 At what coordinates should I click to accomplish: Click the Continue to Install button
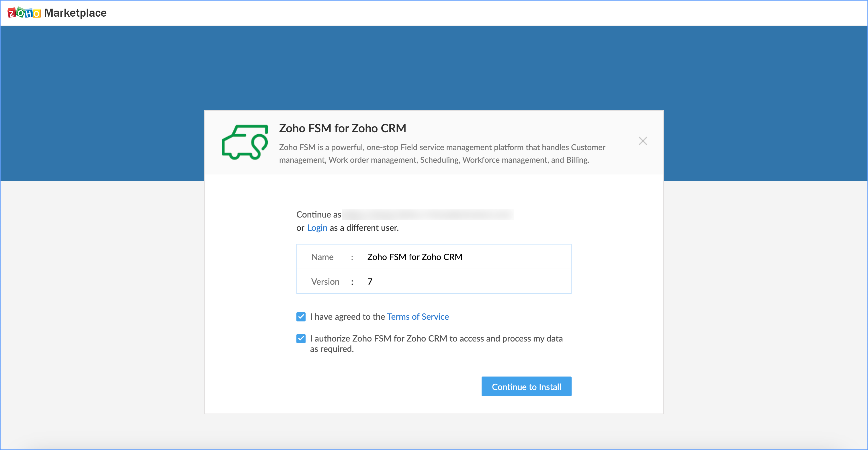526,387
